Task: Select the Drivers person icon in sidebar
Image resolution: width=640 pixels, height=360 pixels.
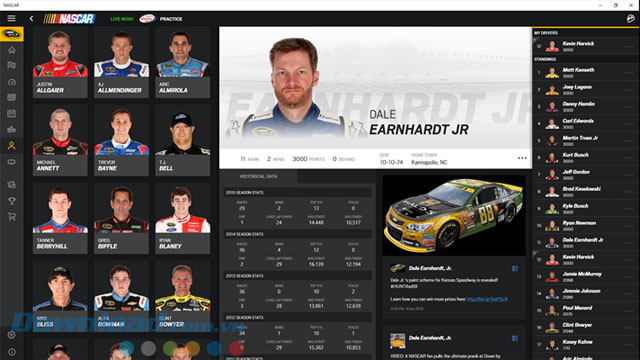Action: pyautogui.click(x=11, y=145)
